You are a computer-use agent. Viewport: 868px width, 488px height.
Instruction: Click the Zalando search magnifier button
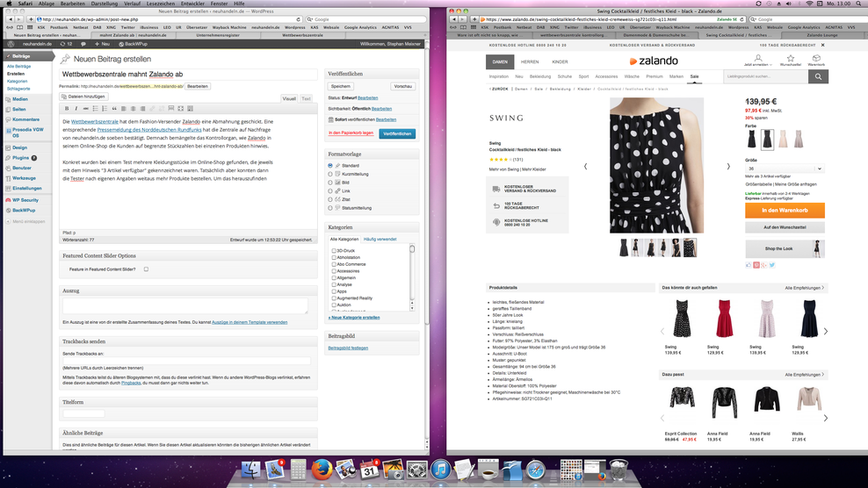[x=818, y=77]
